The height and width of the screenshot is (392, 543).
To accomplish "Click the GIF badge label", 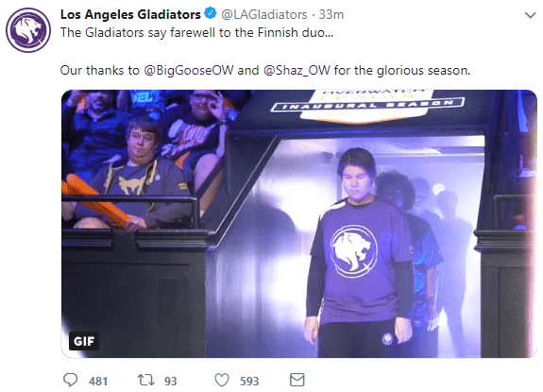I will [84, 341].
